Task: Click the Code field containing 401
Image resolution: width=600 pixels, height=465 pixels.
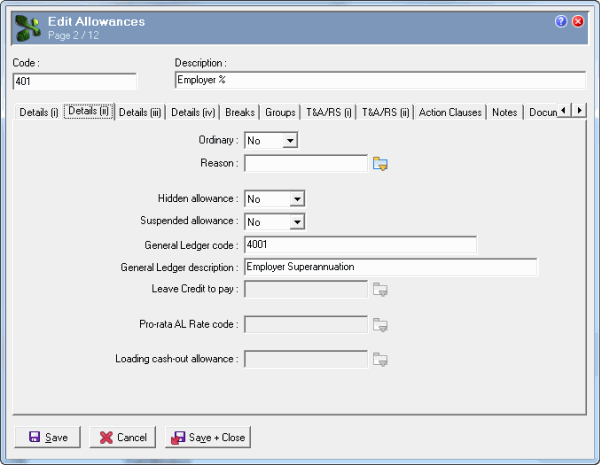Action: point(75,82)
